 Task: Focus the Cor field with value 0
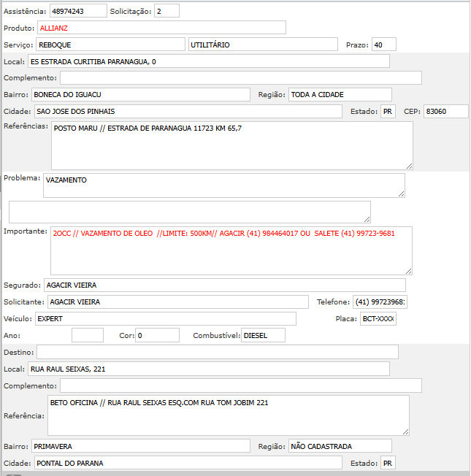[x=157, y=335]
